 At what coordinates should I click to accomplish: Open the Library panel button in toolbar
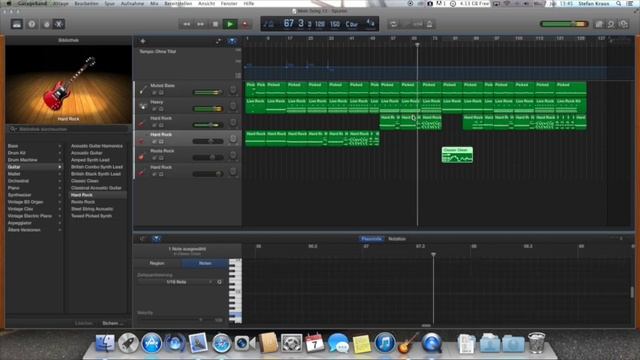pyautogui.click(x=17, y=24)
